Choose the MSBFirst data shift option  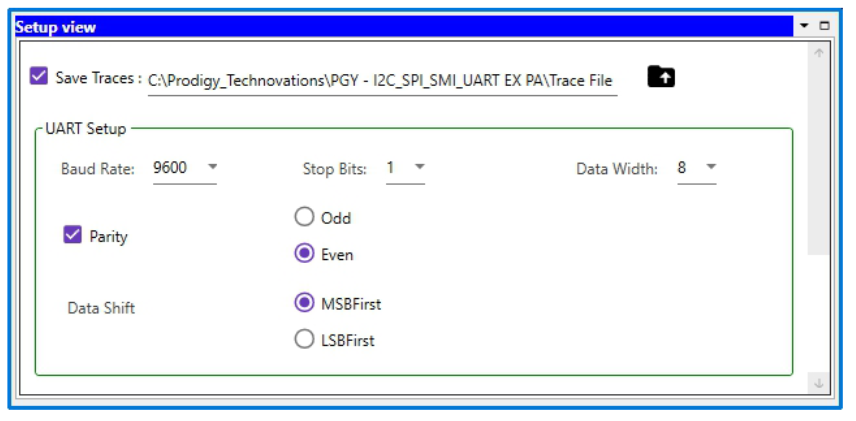tap(304, 303)
